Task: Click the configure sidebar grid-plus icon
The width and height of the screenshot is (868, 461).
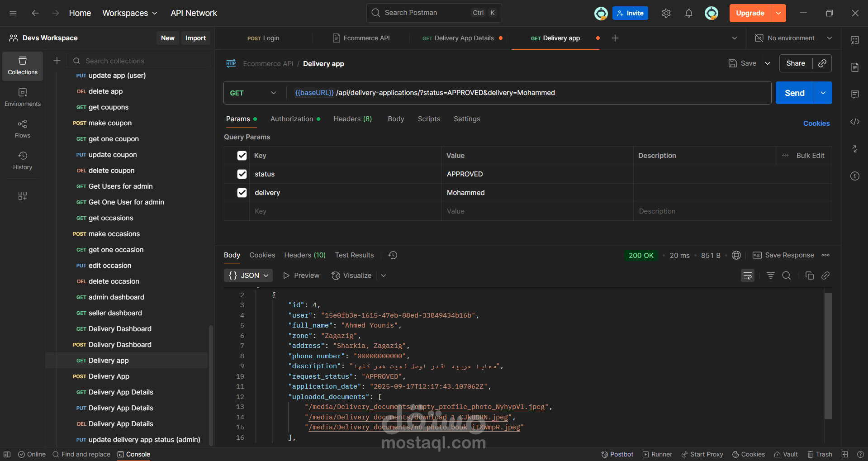Action: tap(23, 196)
